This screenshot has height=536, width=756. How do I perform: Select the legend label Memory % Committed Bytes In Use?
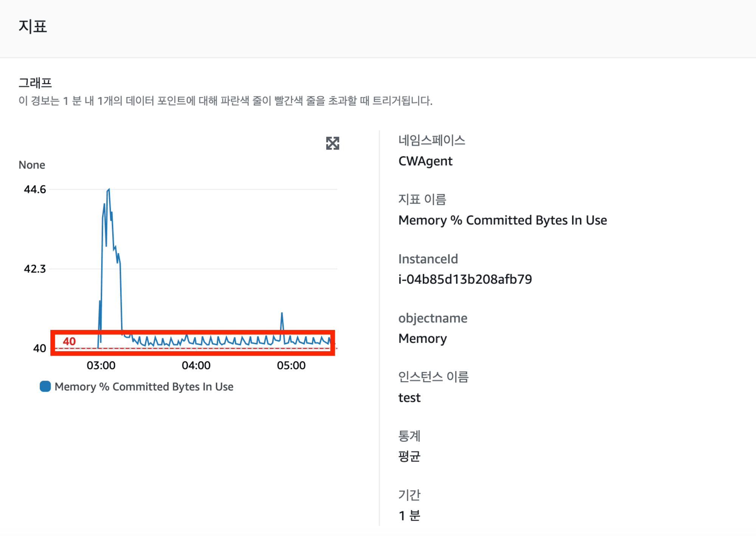click(x=144, y=387)
